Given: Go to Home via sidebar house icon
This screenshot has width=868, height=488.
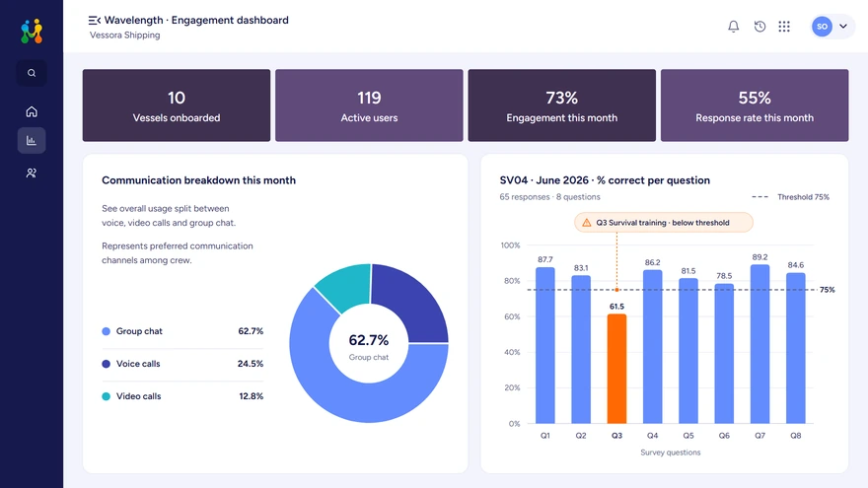Looking at the screenshot, I should pos(32,111).
